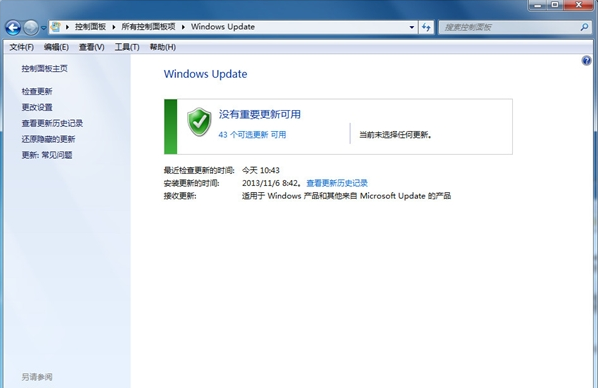This screenshot has width=599, height=388.
Task: Click the Forward navigation arrow button
Action: click(31, 27)
